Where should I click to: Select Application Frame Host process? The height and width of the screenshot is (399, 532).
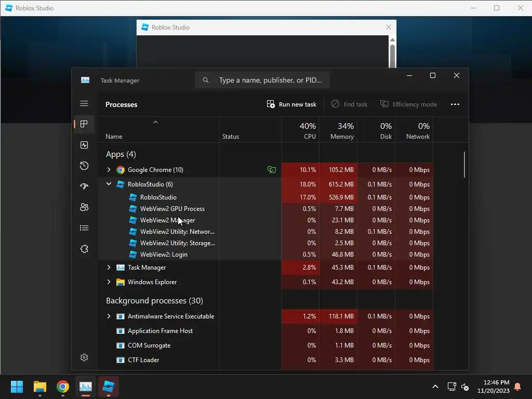point(265,331)
